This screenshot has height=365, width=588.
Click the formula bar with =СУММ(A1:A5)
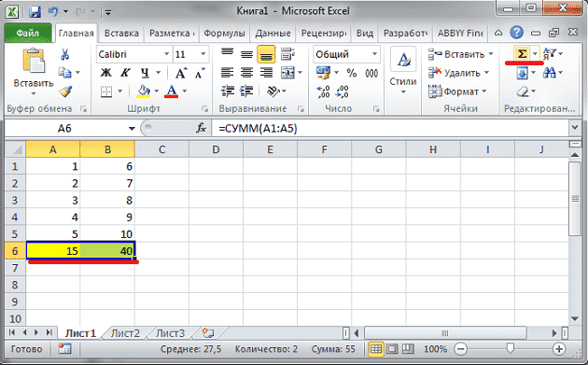[x=390, y=129]
